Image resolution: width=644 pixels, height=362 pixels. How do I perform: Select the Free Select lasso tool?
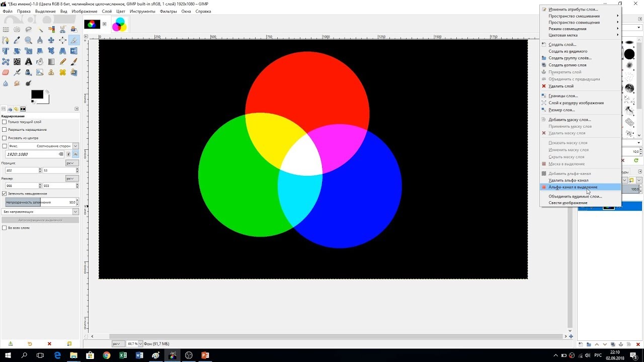click(28, 29)
